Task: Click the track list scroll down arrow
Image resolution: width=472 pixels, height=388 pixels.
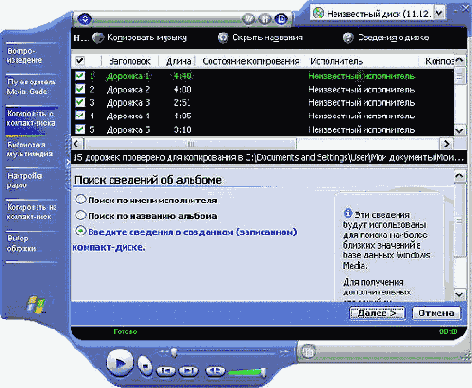Action: [460, 130]
